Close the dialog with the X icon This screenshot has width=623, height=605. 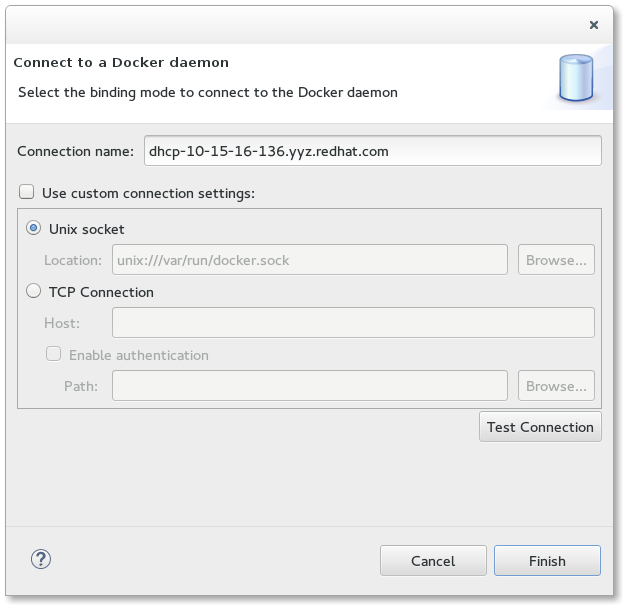[x=594, y=25]
